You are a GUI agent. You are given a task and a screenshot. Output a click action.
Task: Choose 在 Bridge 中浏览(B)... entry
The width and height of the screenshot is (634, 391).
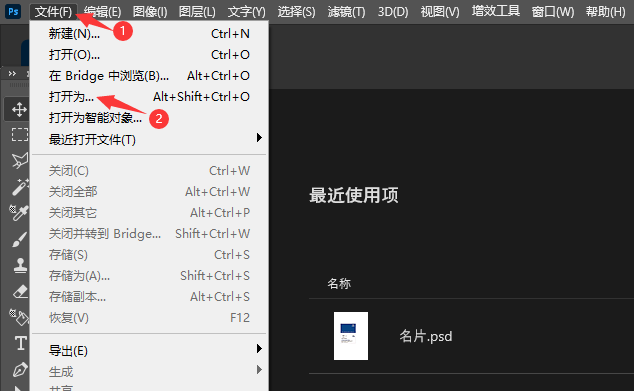[x=149, y=76]
